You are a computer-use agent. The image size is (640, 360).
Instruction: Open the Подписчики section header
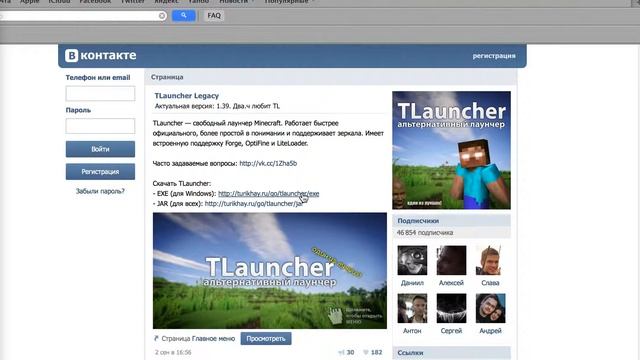point(418,221)
